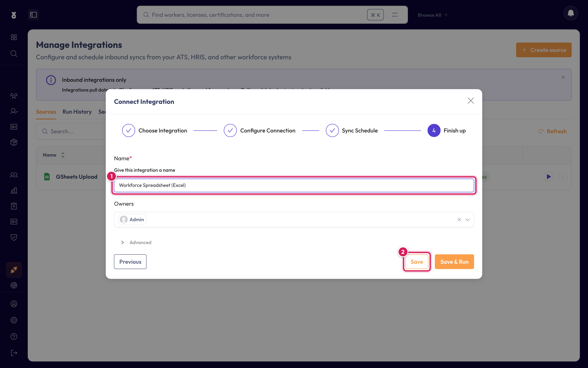Open the clipboard icon in sidebar

14,206
